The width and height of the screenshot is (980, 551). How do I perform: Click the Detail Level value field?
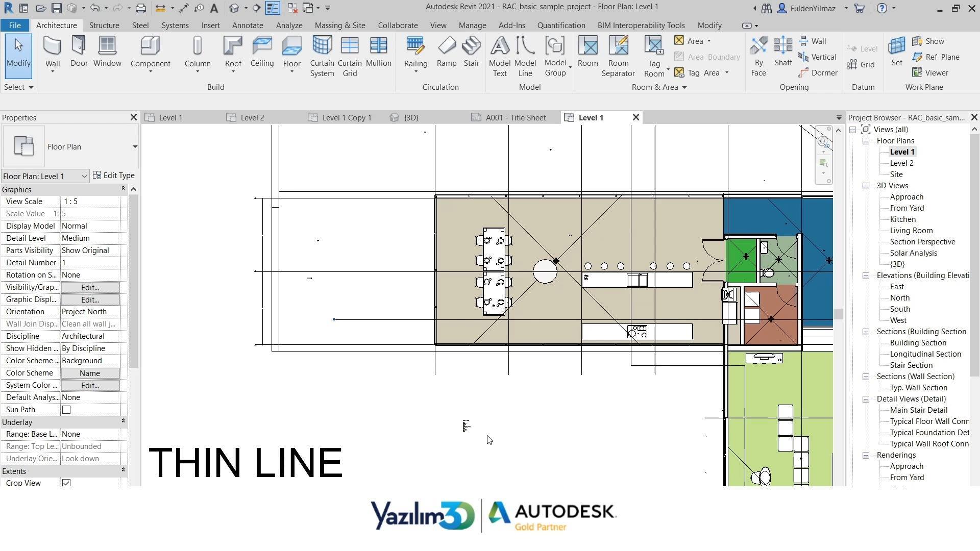(90, 238)
